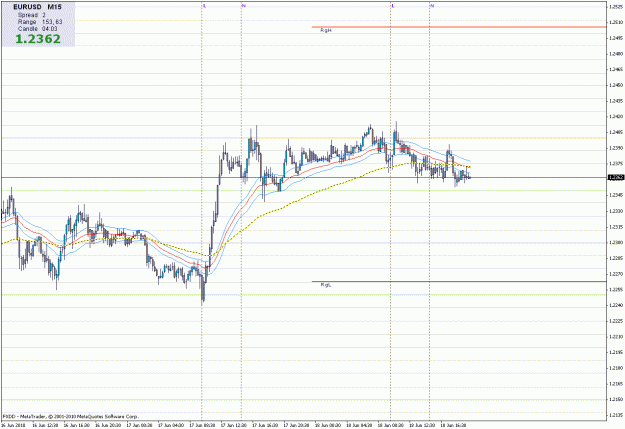Click the EURUSD M15 symbol label

coord(37,7)
